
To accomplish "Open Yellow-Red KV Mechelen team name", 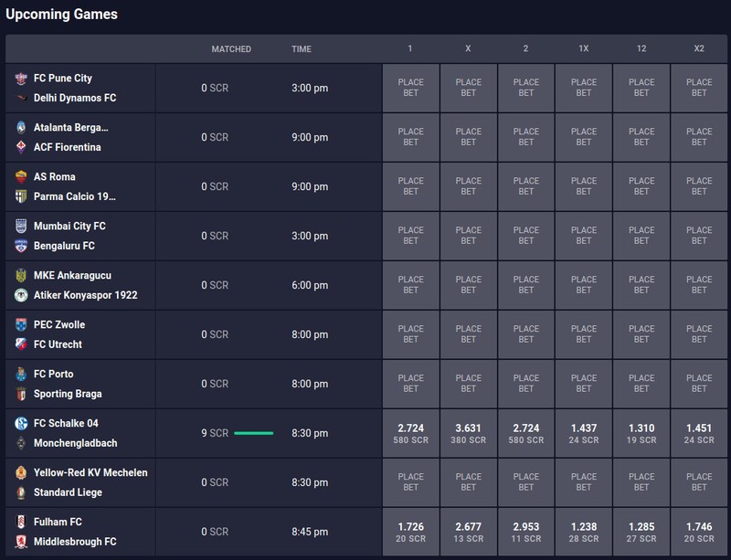I will [x=90, y=473].
